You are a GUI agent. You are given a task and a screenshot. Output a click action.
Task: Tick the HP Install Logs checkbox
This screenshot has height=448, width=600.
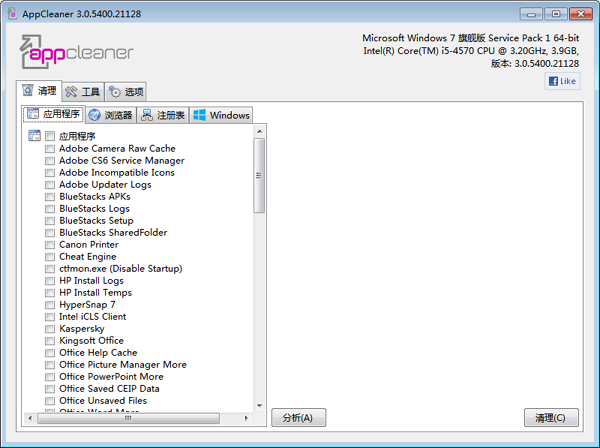[x=50, y=281]
